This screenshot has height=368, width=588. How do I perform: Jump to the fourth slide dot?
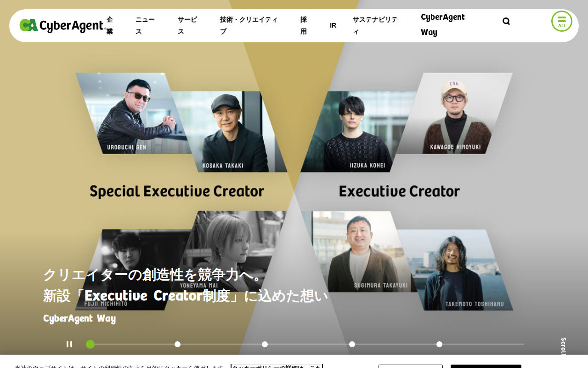[352, 344]
